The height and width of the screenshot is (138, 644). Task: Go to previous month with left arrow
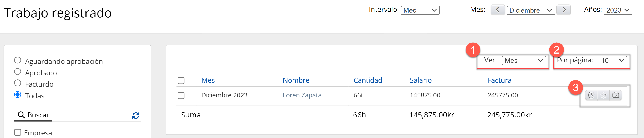pyautogui.click(x=498, y=10)
